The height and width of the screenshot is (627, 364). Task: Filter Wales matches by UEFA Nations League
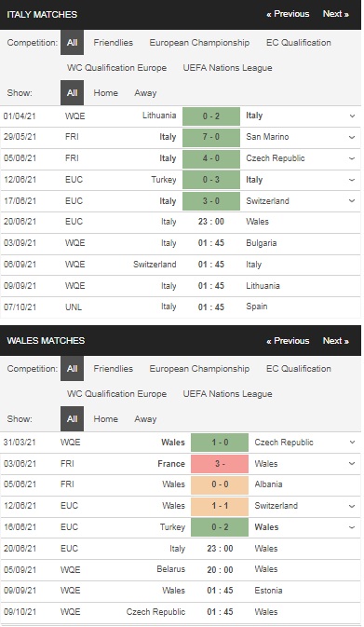(227, 394)
